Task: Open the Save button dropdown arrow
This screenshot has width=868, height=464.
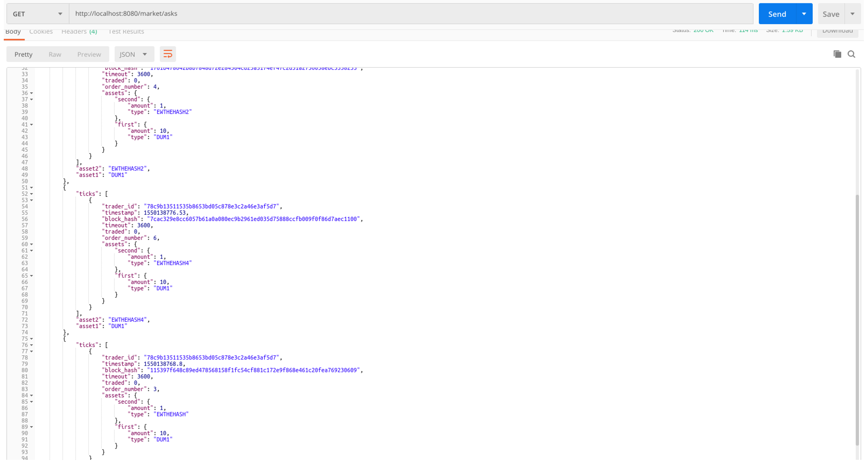Action: [853, 14]
